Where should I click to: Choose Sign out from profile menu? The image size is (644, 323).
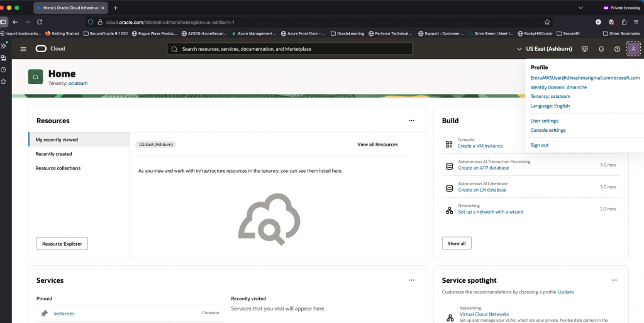(539, 145)
